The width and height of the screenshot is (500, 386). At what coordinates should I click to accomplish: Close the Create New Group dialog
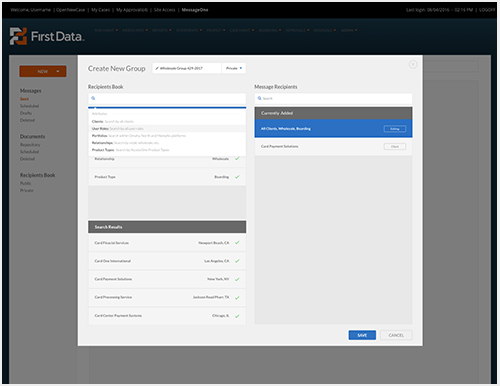click(x=413, y=64)
